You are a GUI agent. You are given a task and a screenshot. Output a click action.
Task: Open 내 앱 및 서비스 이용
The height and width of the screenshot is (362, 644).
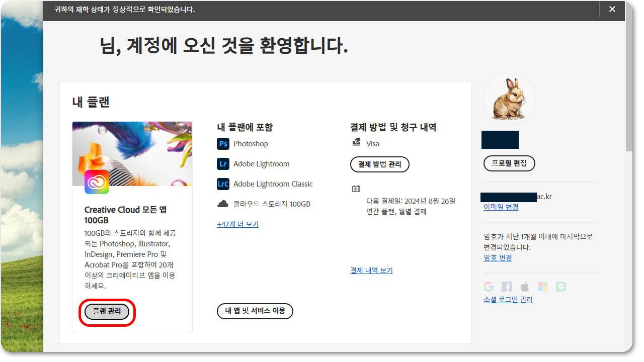point(255,311)
